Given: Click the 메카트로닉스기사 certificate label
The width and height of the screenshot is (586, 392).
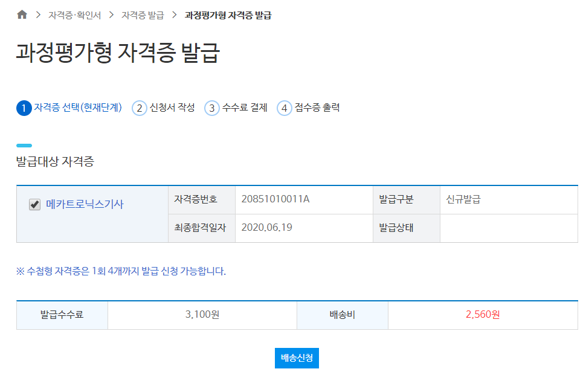Looking at the screenshot, I should point(85,204).
